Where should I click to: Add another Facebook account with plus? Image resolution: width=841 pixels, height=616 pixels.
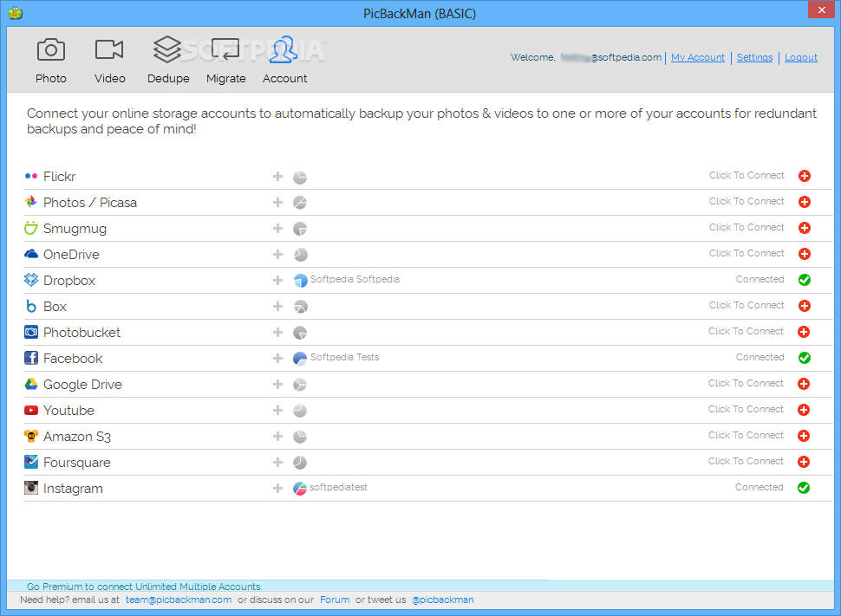click(277, 358)
